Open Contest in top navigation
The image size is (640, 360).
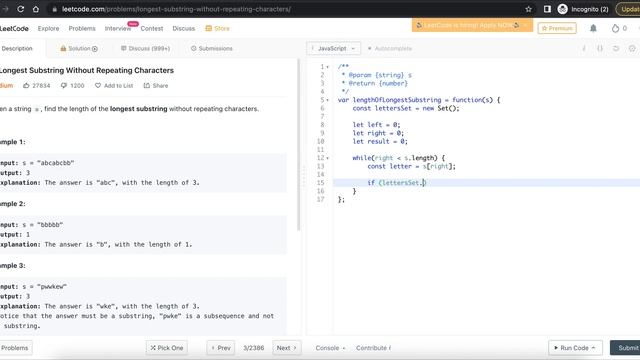click(151, 28)
